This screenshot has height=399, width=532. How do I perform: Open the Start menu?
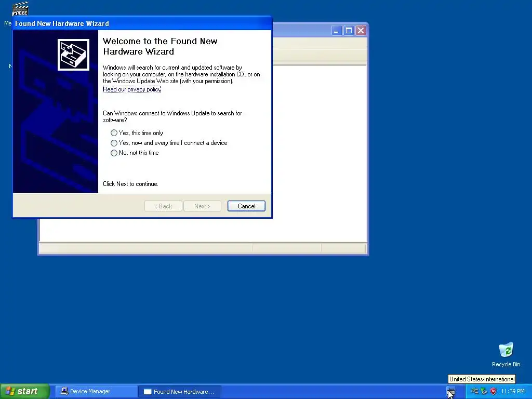pyautogui.click(x=24, y=391)
